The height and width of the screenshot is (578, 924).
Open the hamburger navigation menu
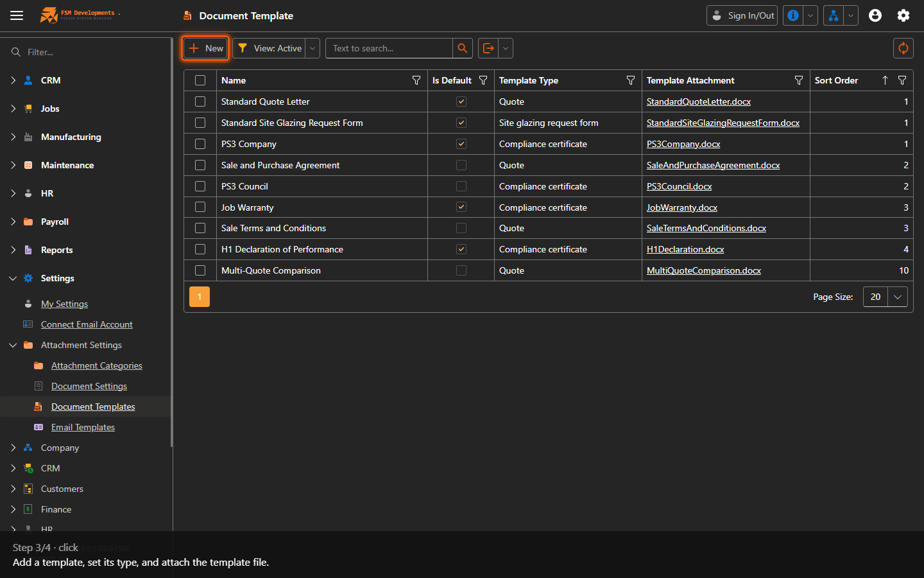[x=17, y=15]
